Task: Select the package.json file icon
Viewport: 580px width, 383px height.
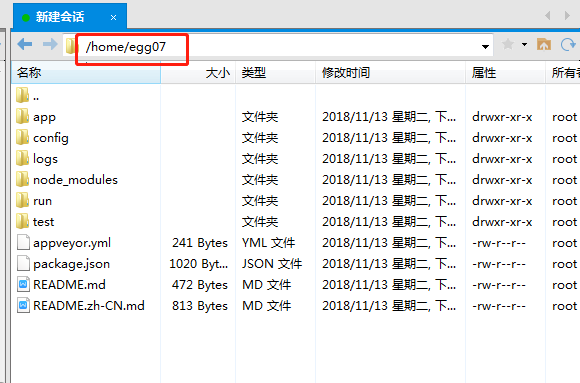Action: (x=23, y=263)
